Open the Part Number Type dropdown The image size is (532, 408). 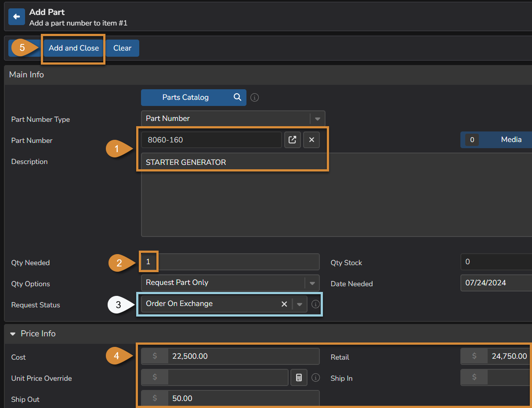(x=318, y=118)
